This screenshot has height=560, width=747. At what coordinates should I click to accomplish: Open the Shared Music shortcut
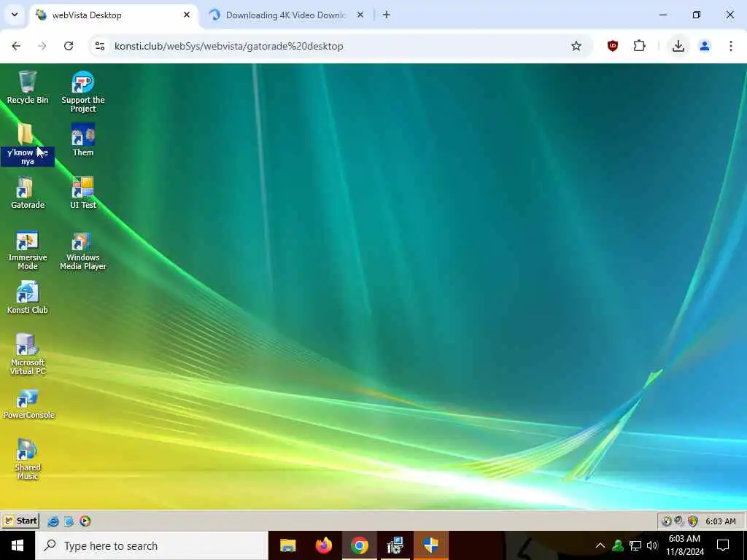point(27,459)
